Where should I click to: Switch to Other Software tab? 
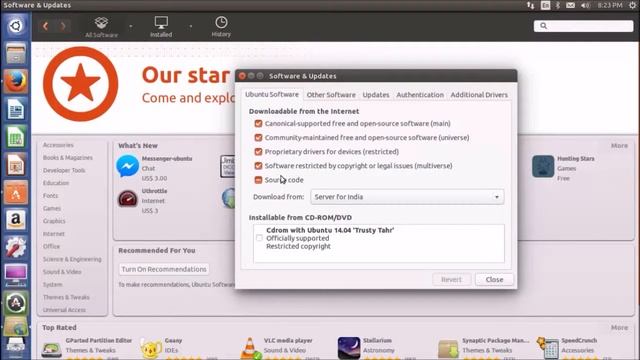pyautogui.click(x=331, y=95)
